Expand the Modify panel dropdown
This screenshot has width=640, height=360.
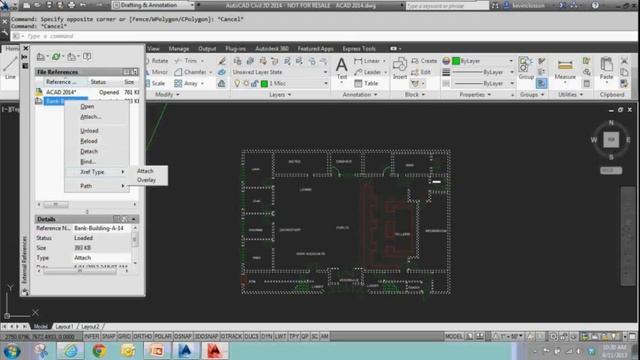(x=167, y=95)
